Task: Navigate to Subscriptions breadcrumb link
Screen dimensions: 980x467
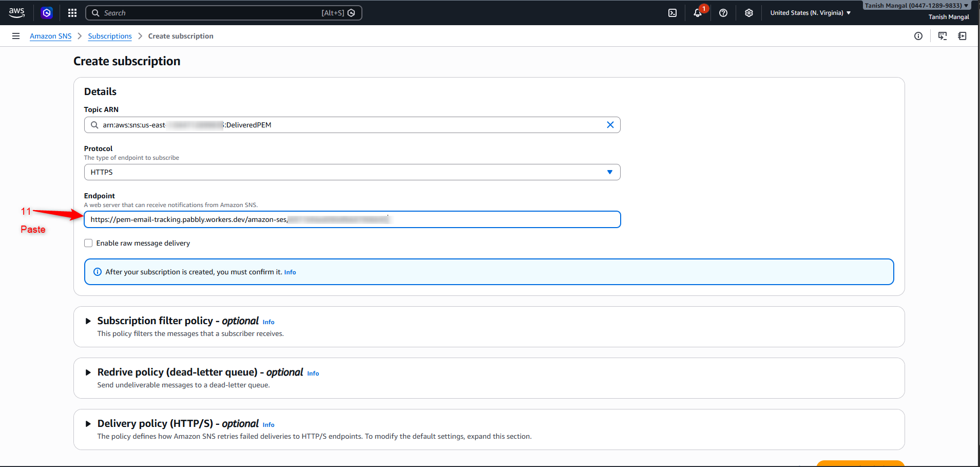Action: (x=110, y=36)
